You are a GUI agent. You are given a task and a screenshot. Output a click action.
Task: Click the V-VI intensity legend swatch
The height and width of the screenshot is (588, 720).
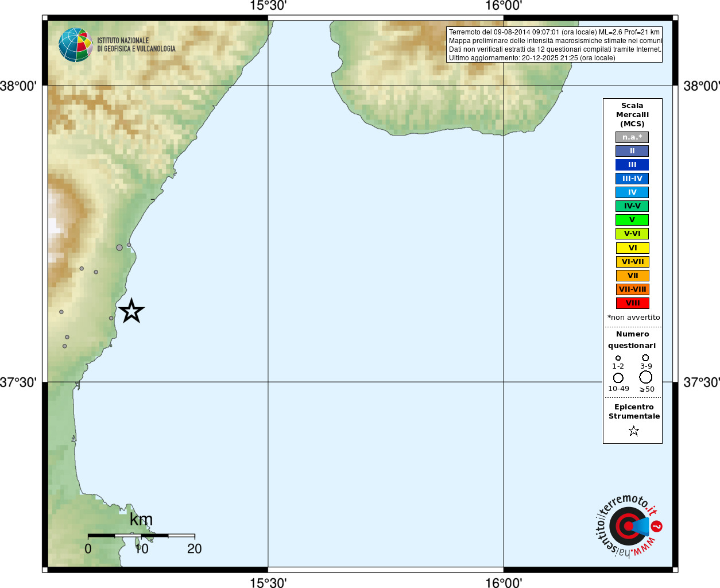coord(632,234)
